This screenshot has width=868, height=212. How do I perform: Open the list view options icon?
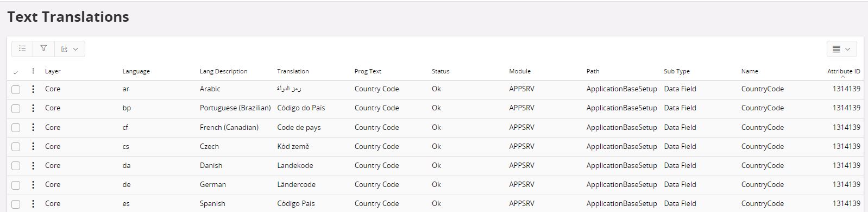click(22, 48)
